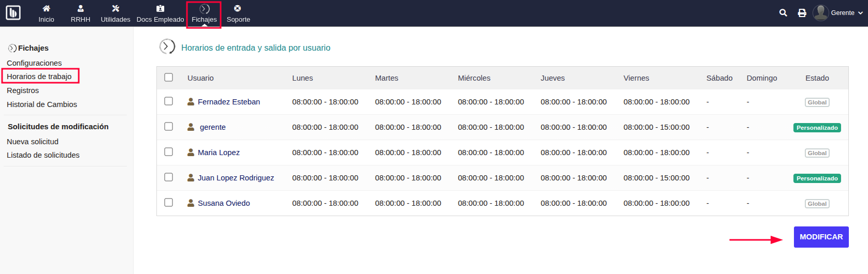Open Maria Lopez user link
This screenshot has width=868, height=274.
[x=219, y=153]
